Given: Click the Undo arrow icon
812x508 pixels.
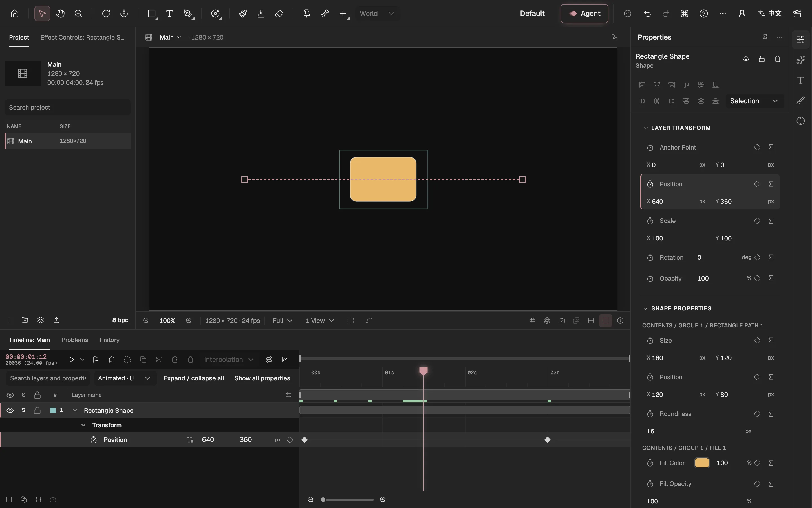Looking at the screenshot, I should click(x=647, y=14).
